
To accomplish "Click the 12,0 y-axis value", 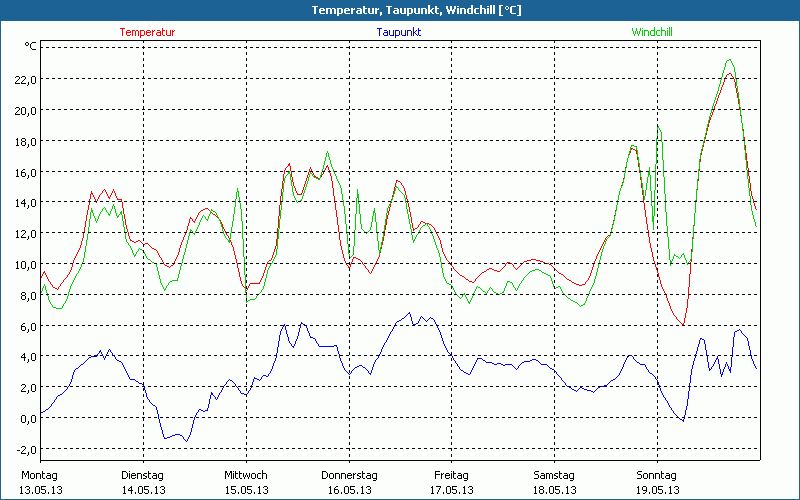I will coord(26,234).
